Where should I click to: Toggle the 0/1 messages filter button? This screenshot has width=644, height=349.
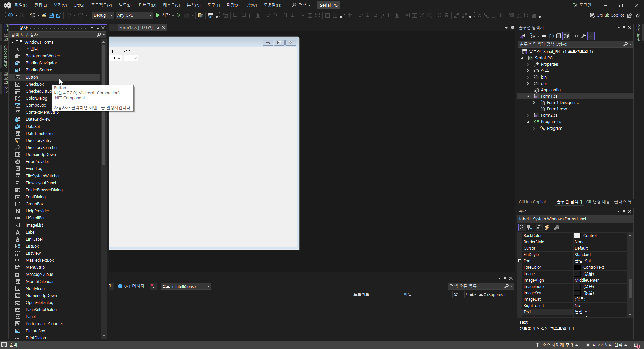(131, 286)
